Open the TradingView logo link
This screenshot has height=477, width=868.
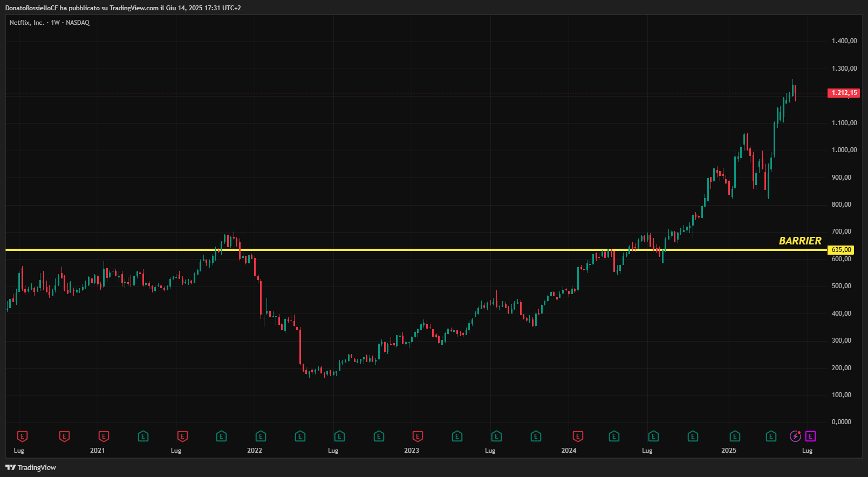tap(31, 467)
